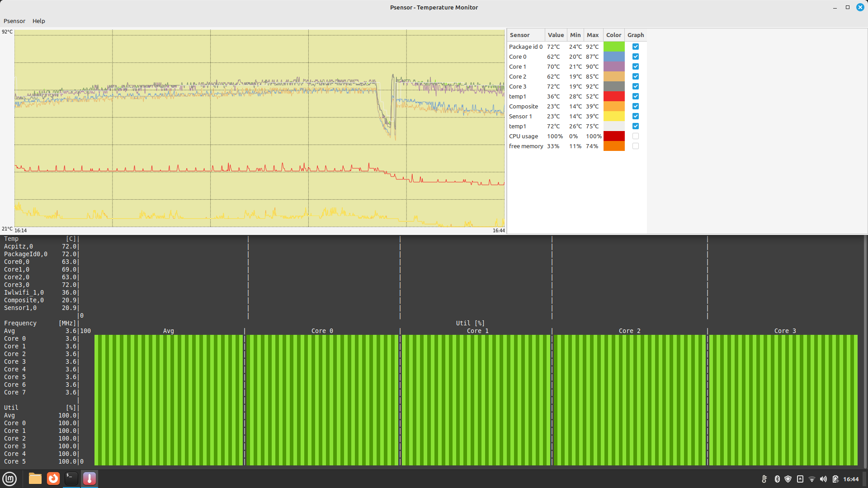
Task: Open the Wi-Fi network tray icon
Action: 811,479
